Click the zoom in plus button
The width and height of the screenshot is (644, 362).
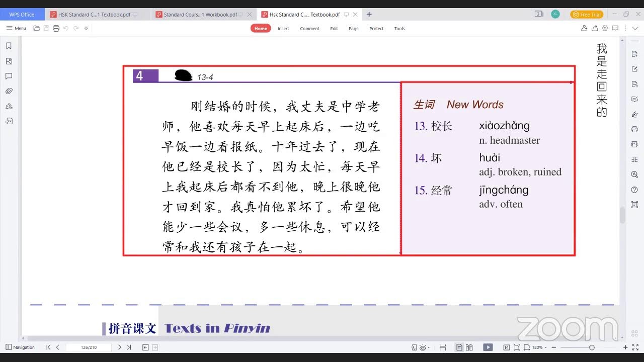pos(625,347)
